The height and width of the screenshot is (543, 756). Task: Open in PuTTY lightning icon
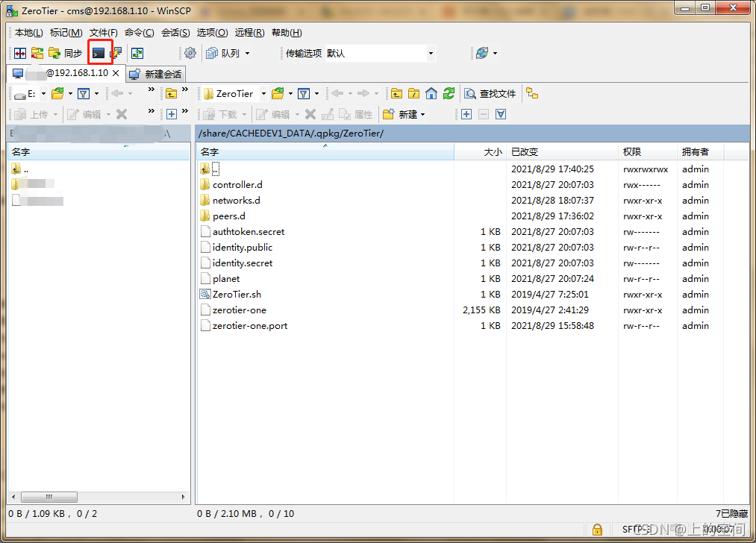click(x=116, y=53)
